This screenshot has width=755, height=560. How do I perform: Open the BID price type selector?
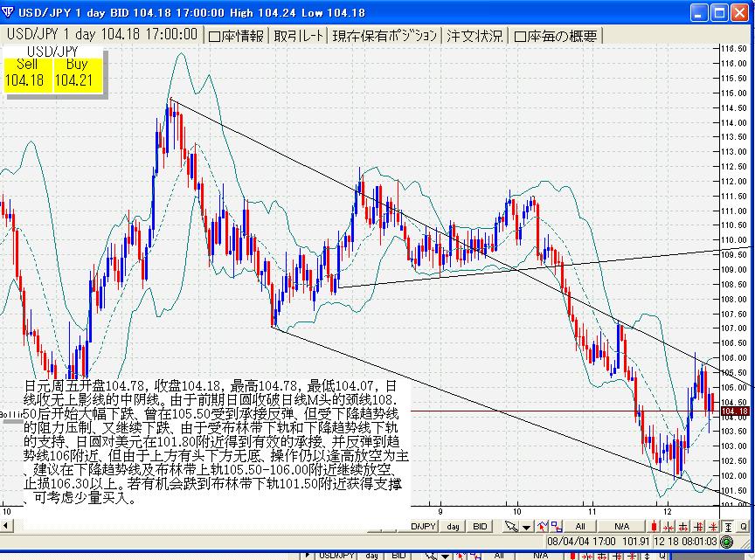coord(480,526)
